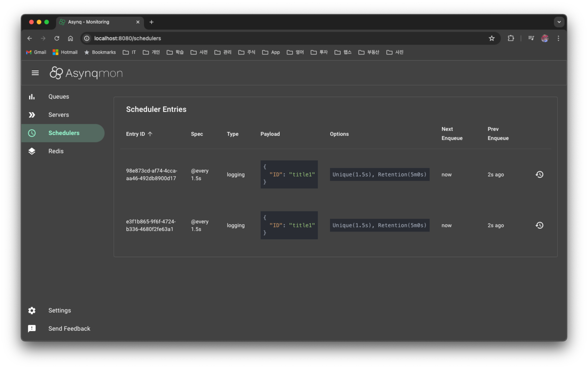Open the 주식 bookmarks folder
The width and height of the screenshot is (588, 369).
[247, 52]
